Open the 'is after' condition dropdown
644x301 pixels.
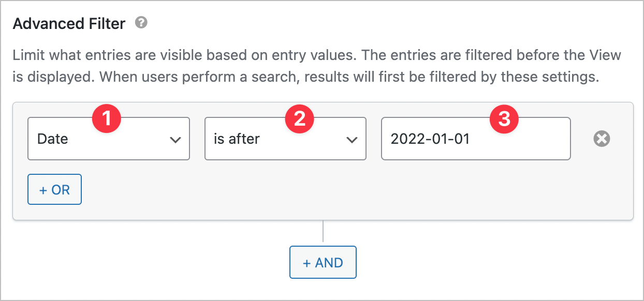285,139
